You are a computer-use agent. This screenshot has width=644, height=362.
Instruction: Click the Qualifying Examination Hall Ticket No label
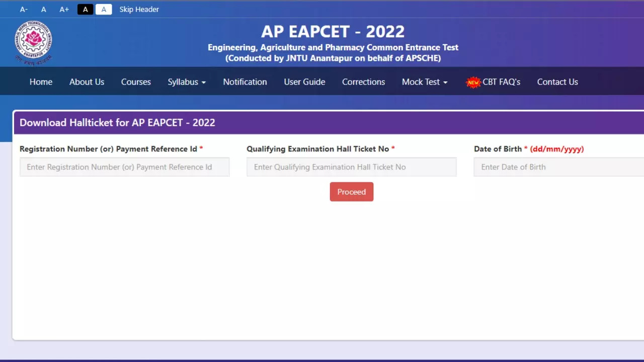point(320,149)
